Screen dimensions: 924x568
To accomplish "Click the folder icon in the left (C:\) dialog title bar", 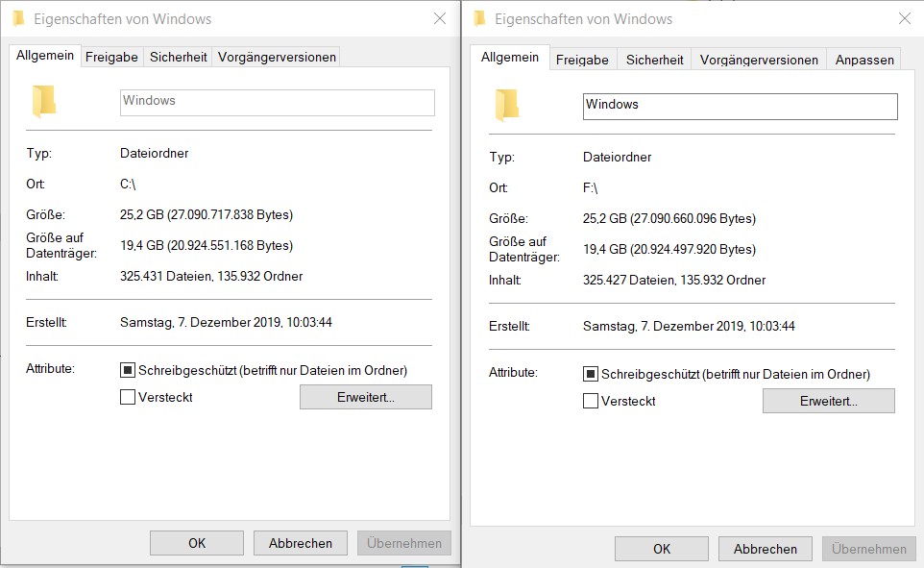I will (x=18, y=19).
